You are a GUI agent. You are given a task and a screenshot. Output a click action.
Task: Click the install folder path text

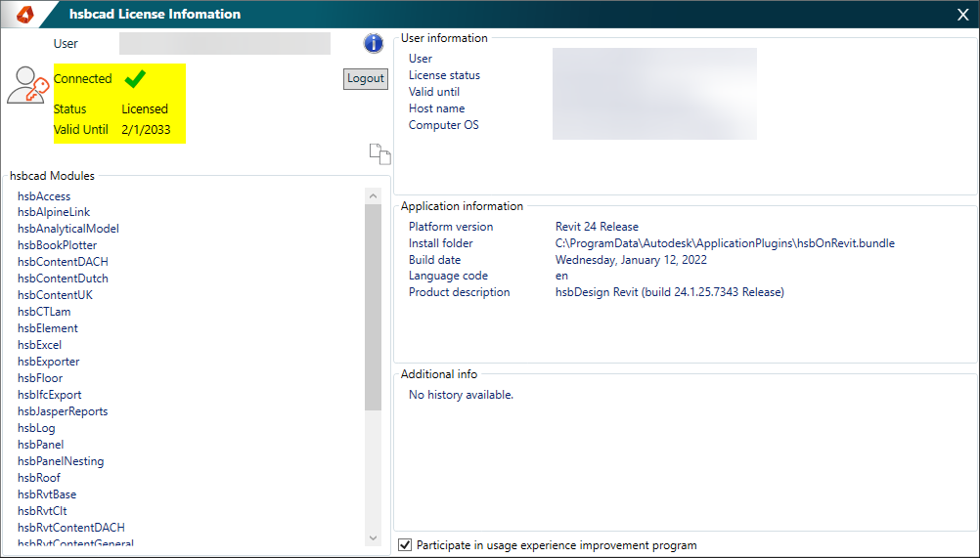[x=725, y=243]
